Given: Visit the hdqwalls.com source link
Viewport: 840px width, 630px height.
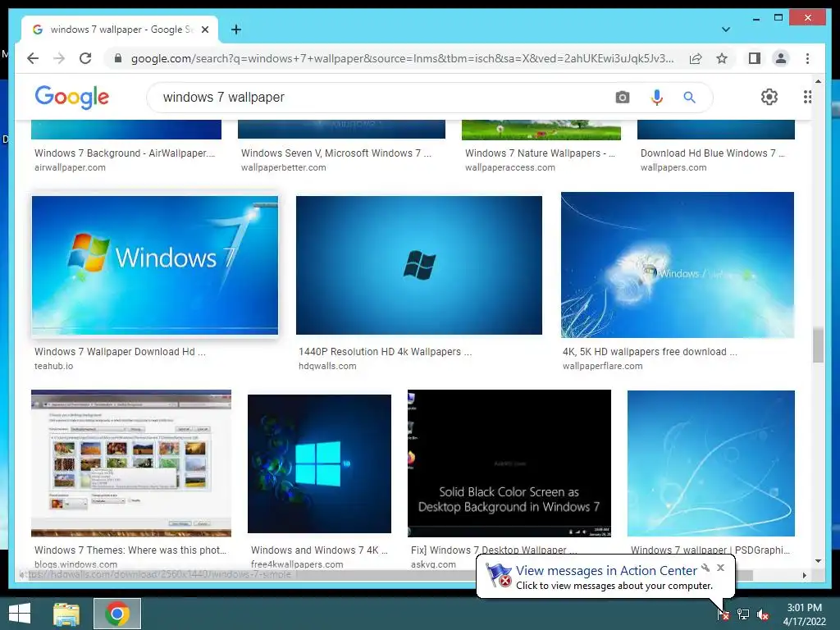Looking at the screenshot, I should click(327, 366).
